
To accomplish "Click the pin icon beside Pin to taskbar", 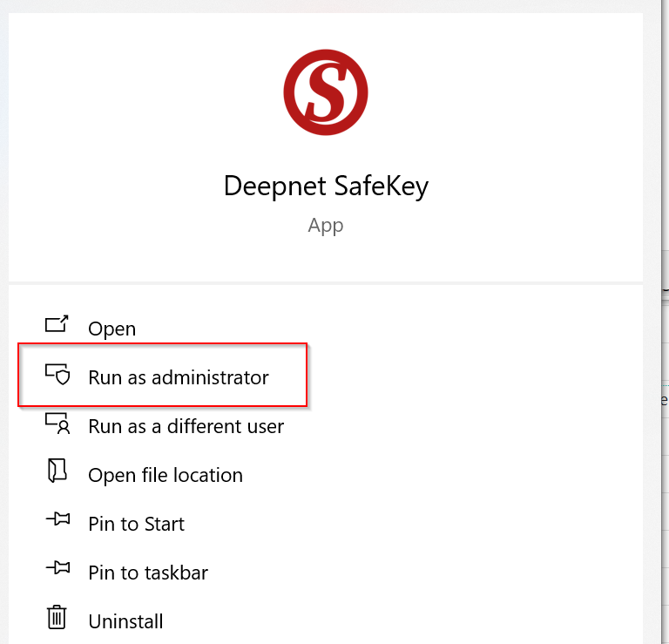I will click(x=57, y=570).
